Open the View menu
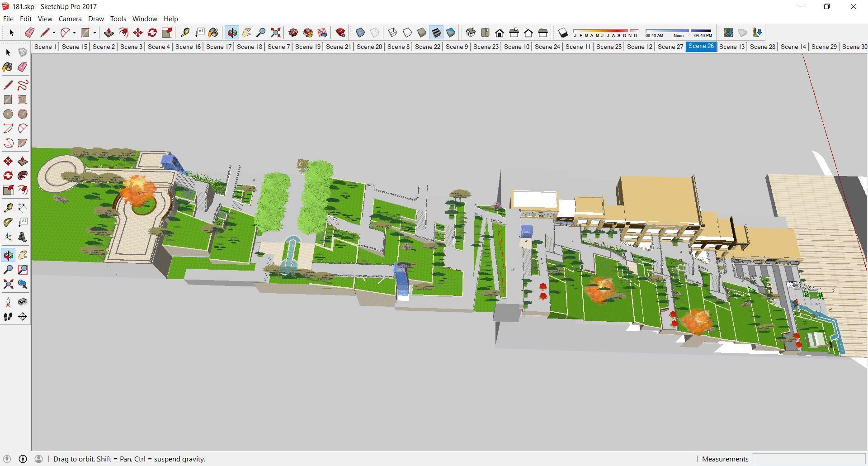This screenshot has width=868, height=466. (x=45, y=19)
